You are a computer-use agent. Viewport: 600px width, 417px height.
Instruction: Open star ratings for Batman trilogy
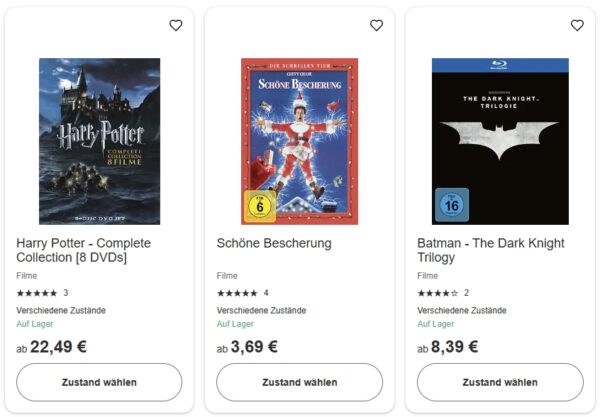[437, 293]
